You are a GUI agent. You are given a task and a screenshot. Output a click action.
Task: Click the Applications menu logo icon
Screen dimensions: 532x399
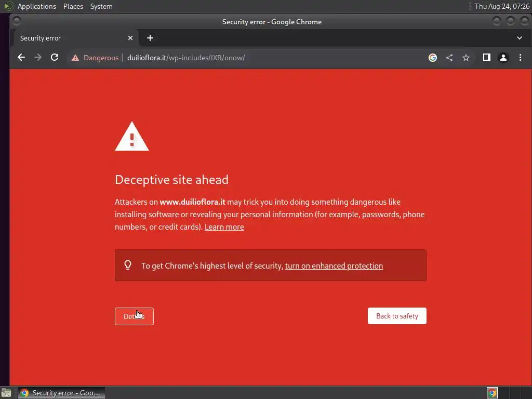(x=8, y=6)
